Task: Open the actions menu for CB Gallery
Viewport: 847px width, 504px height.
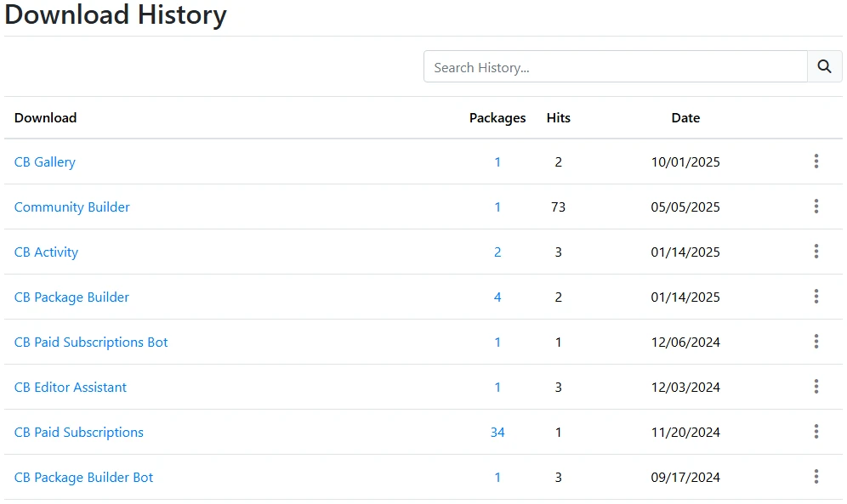Action: 816,161
